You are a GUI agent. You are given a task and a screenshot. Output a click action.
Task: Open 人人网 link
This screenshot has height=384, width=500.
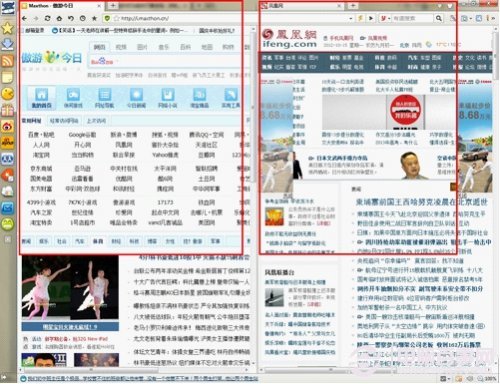coord(41,145)
